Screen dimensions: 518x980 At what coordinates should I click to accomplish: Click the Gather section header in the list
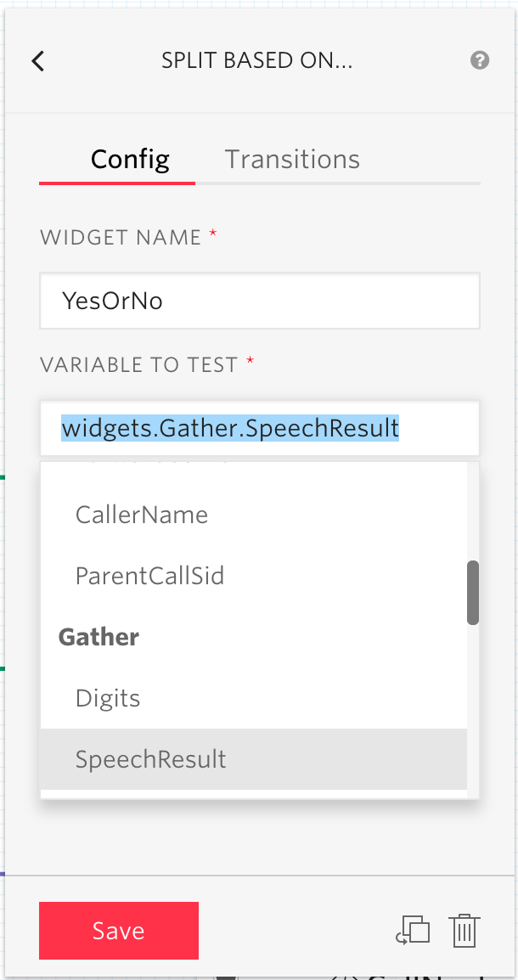pos(99,637)
